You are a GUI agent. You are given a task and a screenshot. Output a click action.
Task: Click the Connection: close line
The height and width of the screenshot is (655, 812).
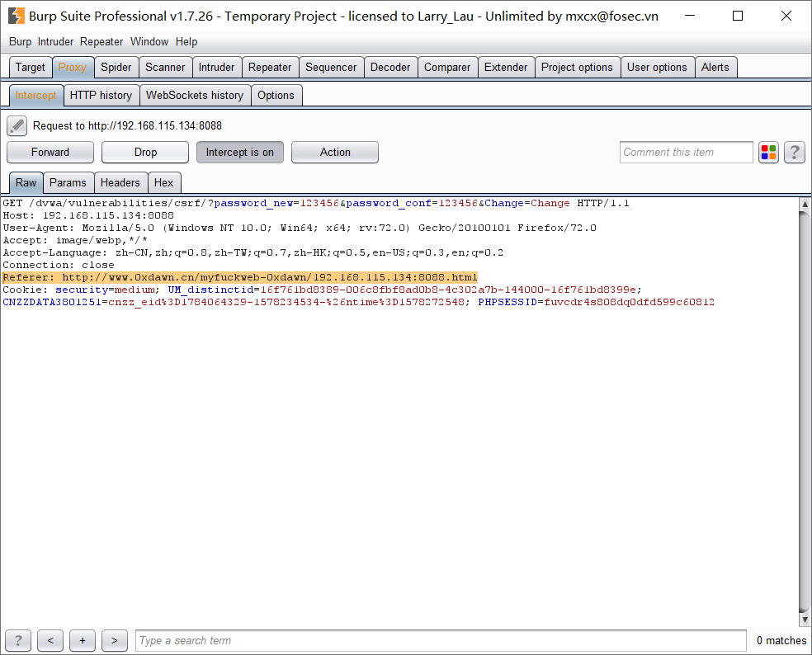click(59, 265)
